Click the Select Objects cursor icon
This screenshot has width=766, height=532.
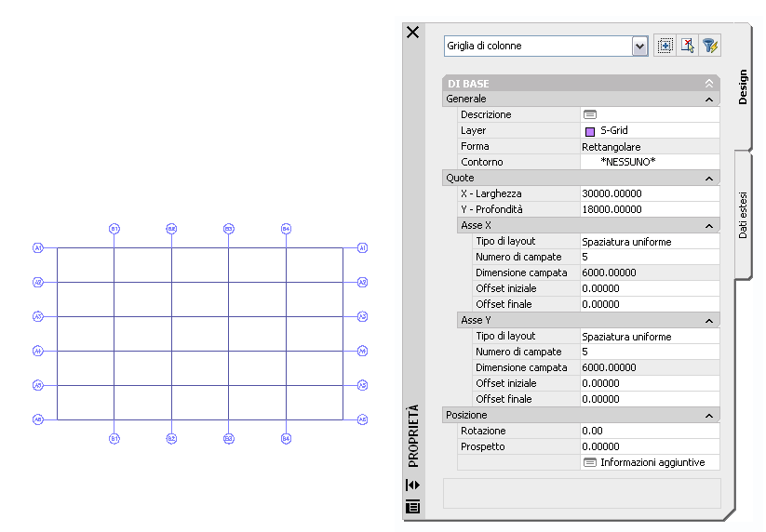coord(687,46)
